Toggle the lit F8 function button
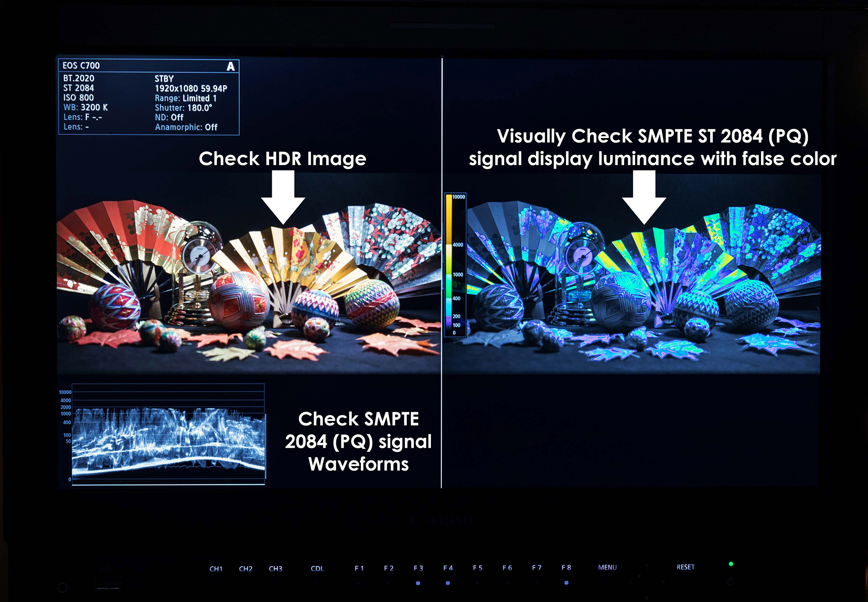This screenshot has width=868, height=602. click(566, 582)
